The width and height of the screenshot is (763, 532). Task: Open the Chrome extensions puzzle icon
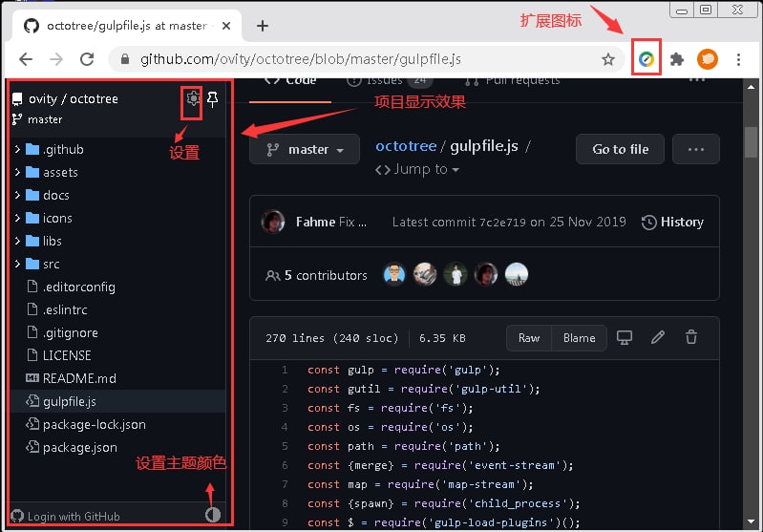pyautogui.click(x=677, y=59)
